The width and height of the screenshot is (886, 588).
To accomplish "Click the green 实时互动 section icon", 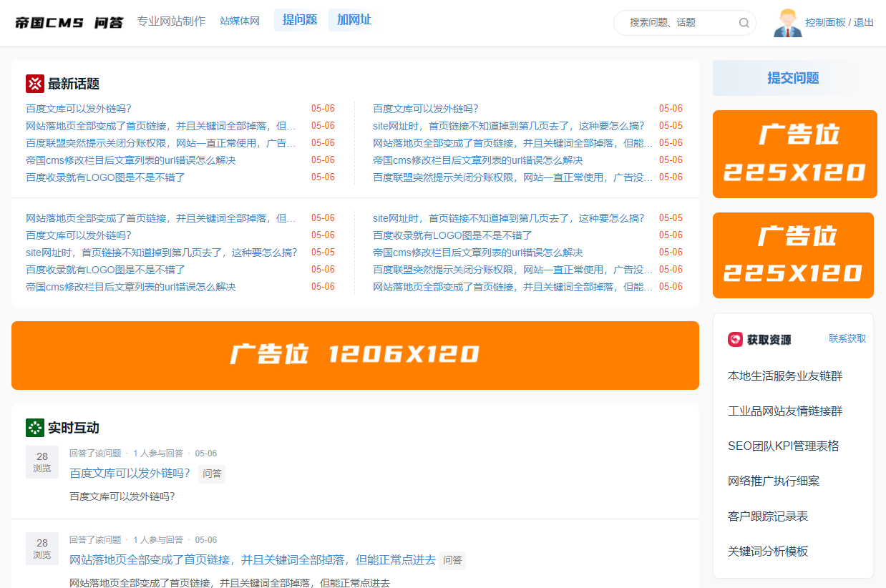I will tap(35, 428).
